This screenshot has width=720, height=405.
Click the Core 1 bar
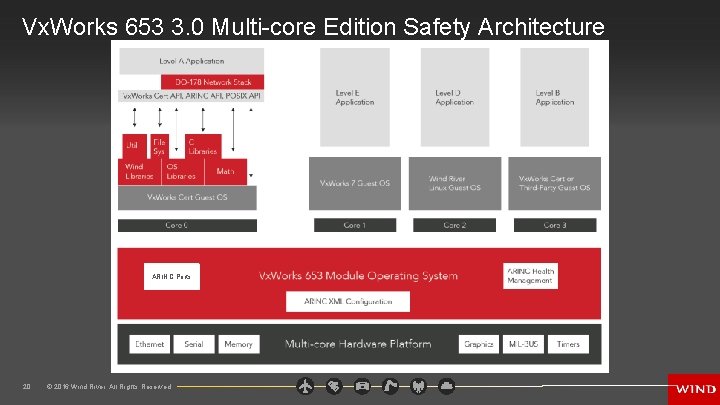355,225
